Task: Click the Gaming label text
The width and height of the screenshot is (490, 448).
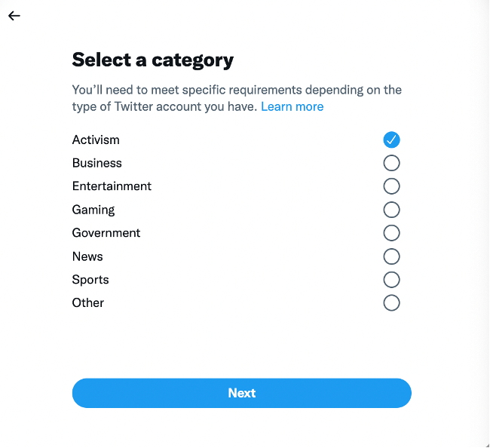Action: pos(93,210)
